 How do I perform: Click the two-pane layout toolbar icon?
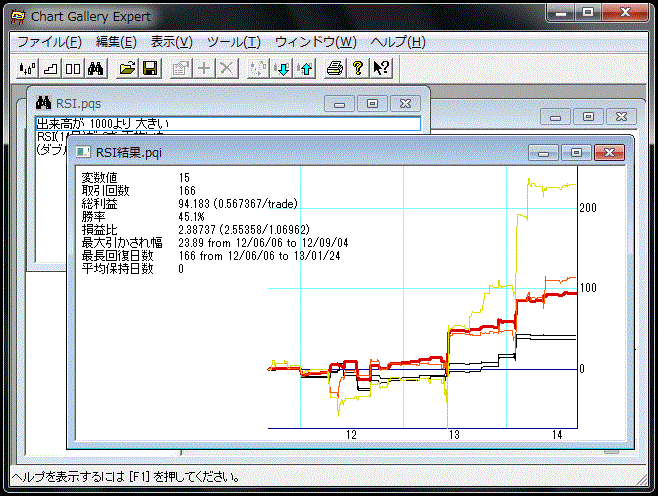(x=73, y=68)
